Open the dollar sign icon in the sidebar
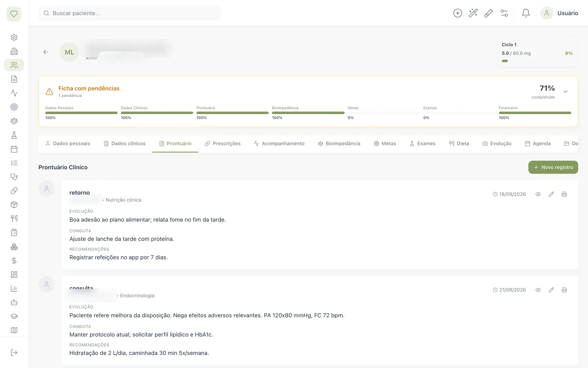The width and height of the screenshot is (588, 368). point(14,261)
